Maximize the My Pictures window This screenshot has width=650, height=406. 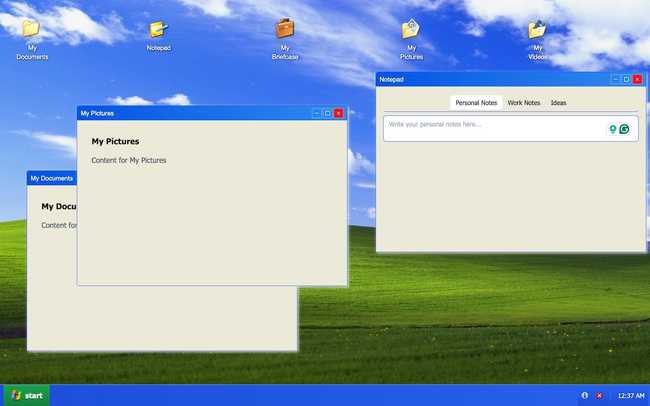327,113
